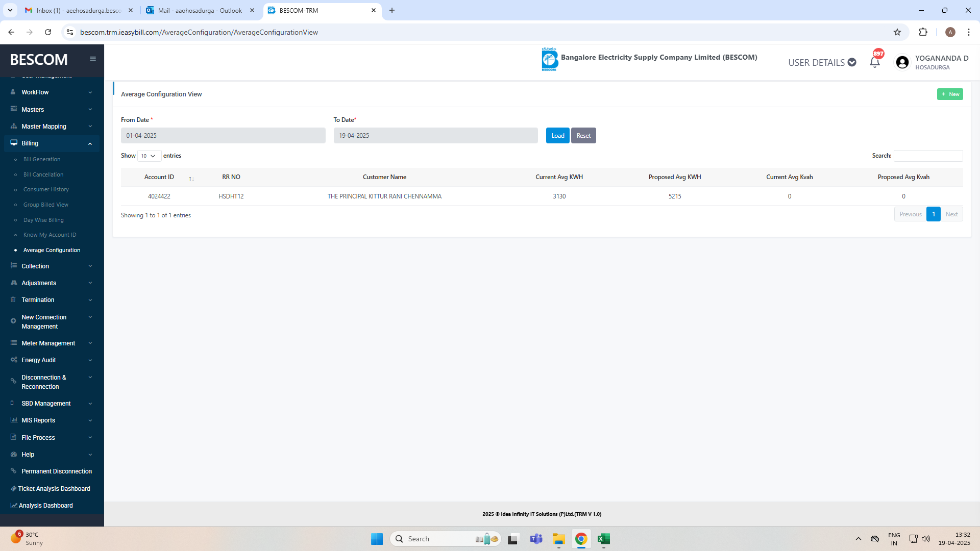The height and width of the screenshot is (551, 980).
Task: Expand the Masters sidebar menu
Action: click(51, 110)
